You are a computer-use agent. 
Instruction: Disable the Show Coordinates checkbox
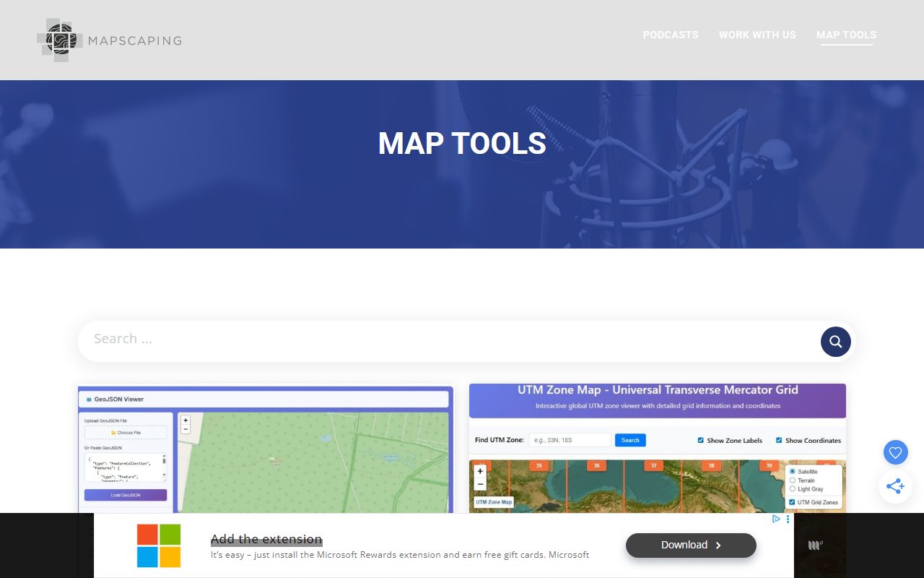point(778,440)
